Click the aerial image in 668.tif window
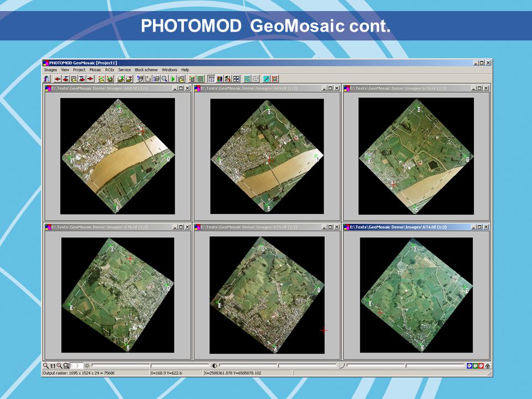This screenshot has height=399, width=532. click(x=117, y=156)
